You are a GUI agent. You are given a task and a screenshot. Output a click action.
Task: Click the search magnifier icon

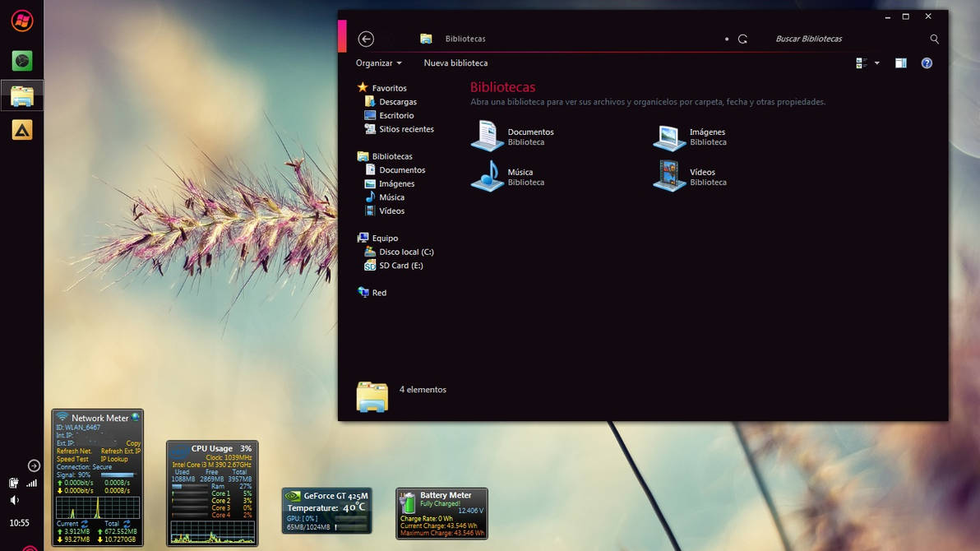click(935, 39)
